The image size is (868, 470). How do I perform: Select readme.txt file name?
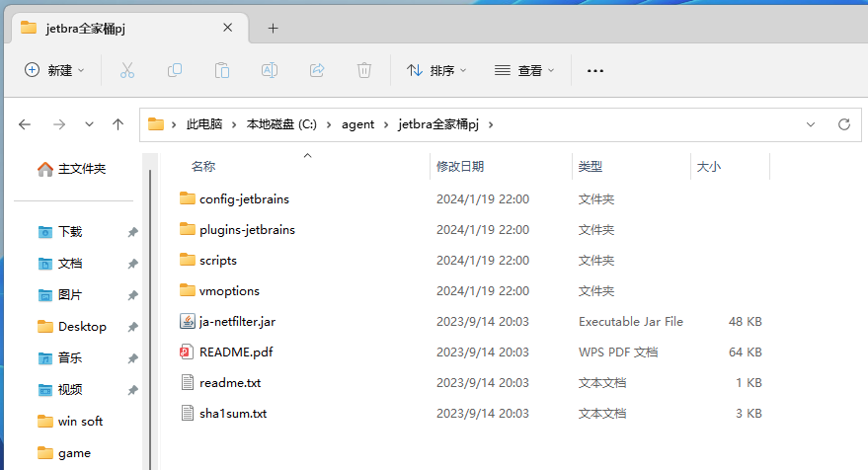point(230,382)
